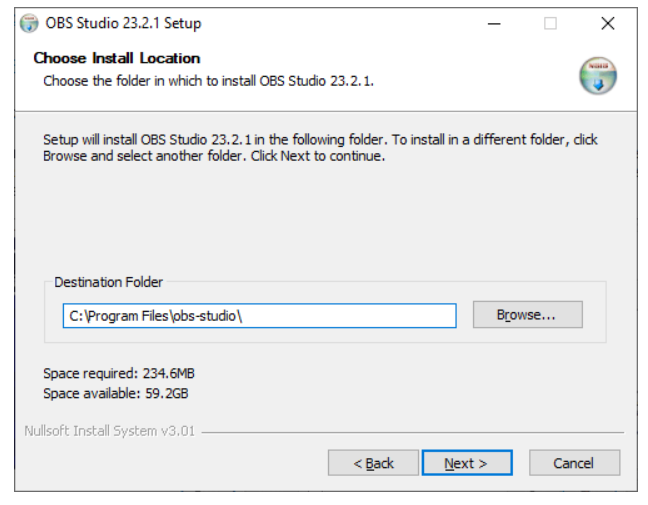This screenshot has height=505, width=648.
Task: Click the "Space required: 234.6MB" text
Action: click(119, 373)
